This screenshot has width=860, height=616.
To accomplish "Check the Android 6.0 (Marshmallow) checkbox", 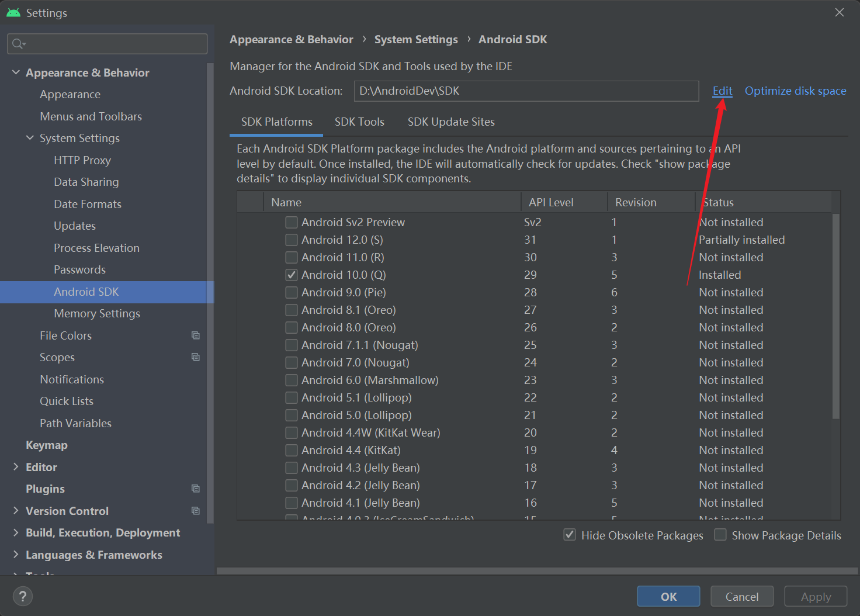I will [292, 380].
